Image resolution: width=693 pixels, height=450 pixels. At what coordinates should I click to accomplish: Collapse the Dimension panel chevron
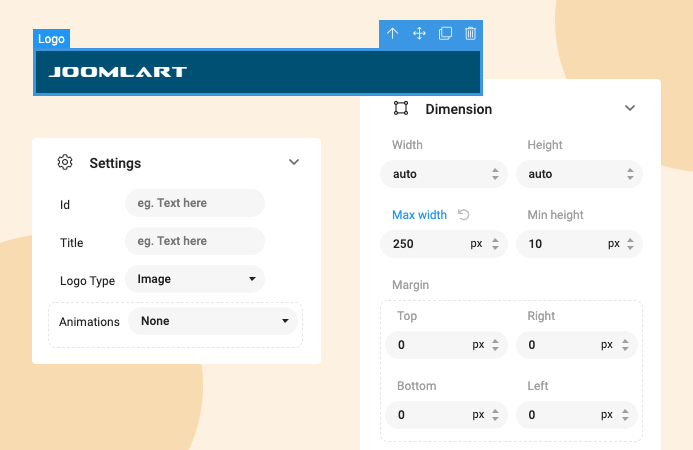[x=630, y=108]
